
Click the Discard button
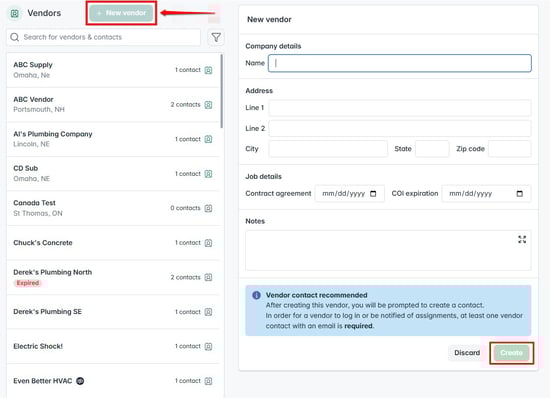(x=467, y=353)
